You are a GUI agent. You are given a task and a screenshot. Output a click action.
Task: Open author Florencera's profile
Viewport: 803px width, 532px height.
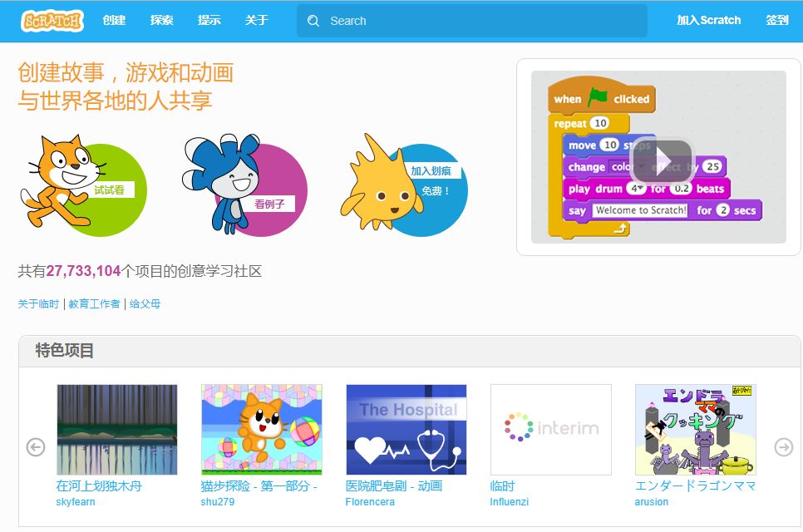[370, 502]
